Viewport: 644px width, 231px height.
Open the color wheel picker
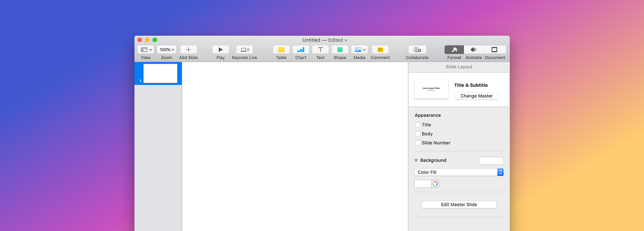(x=435, y=184)
